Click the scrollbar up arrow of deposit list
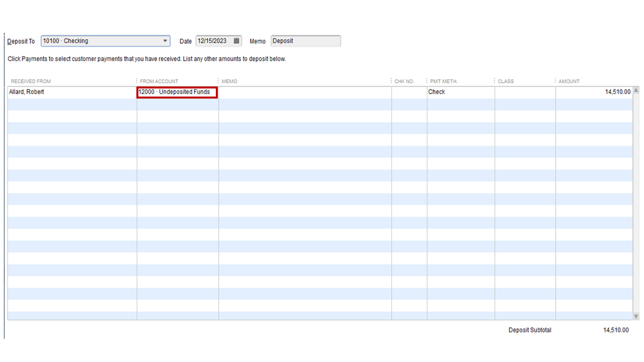 (636, 90)
